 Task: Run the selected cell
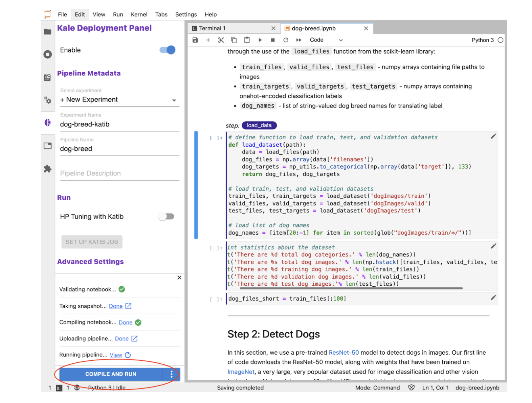[x=260, y=40]
